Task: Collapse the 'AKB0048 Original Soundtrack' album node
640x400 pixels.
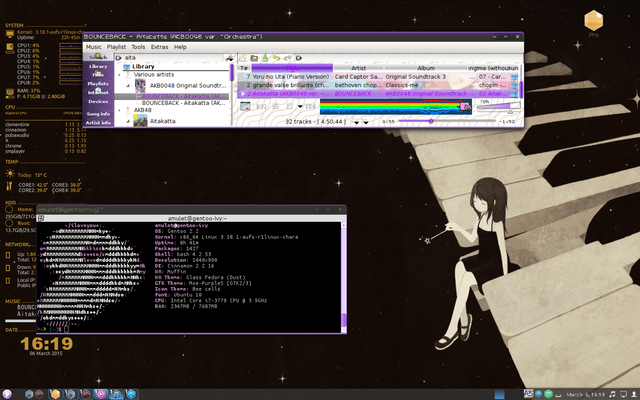Action: 130,84
